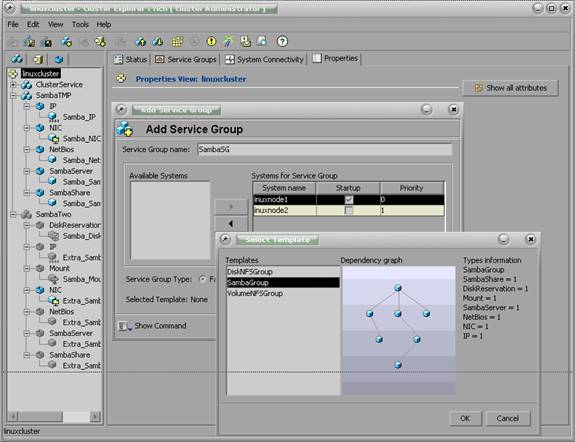Collapse the SambaServer node under SambaTMP
This screenshot has height=442, width=575.
tap(27, 171)
